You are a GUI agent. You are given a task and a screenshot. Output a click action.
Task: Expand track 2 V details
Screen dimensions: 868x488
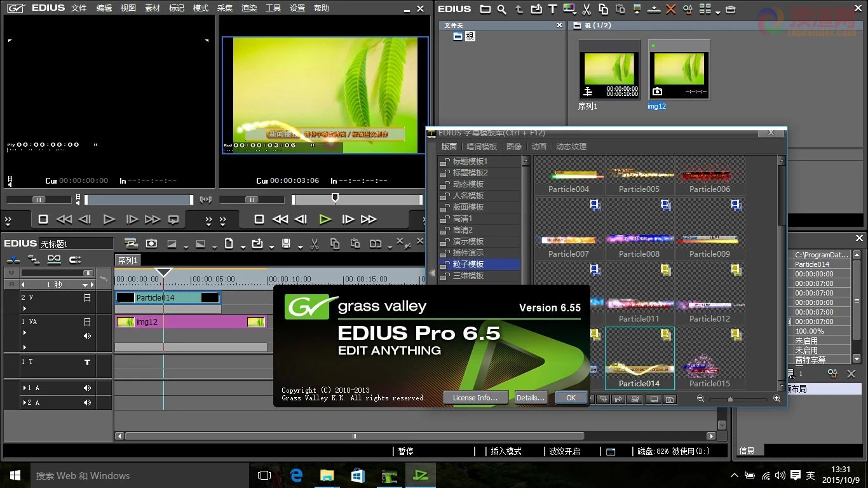25,309
